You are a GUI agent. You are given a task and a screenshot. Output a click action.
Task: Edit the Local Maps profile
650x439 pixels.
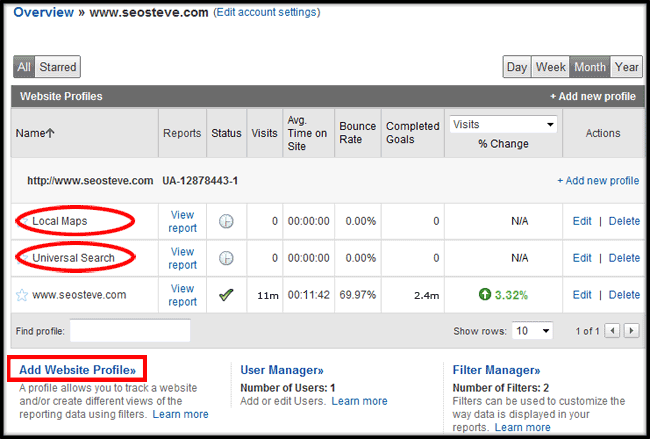pyautogui.click(x=582, y=221)
